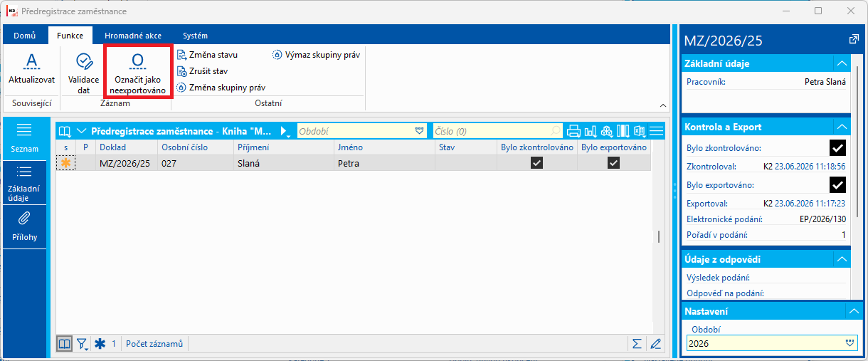This screenshot has height=361, width=868.
Task: Sort by Osobní číslo column header
Action: click(x=195, y=147)
